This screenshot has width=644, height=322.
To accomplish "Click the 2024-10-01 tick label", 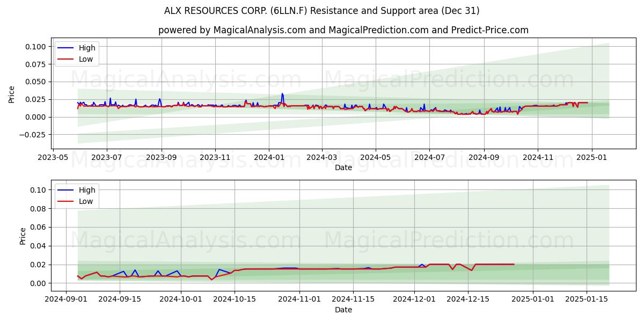I will pos(181,300).
